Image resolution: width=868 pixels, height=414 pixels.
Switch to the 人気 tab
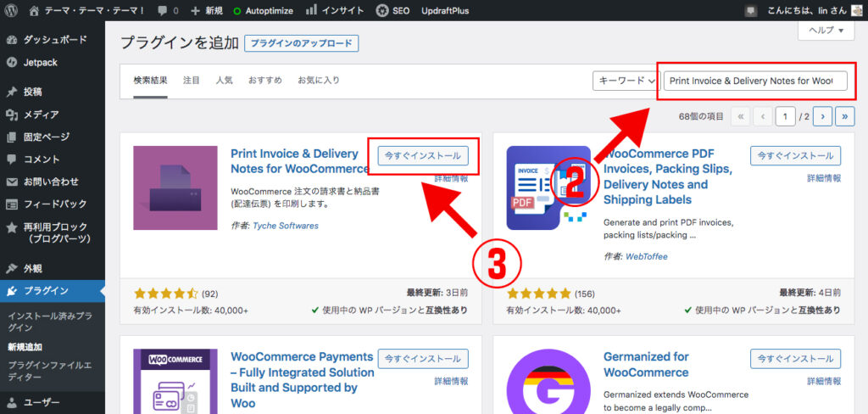click(224, 81)
